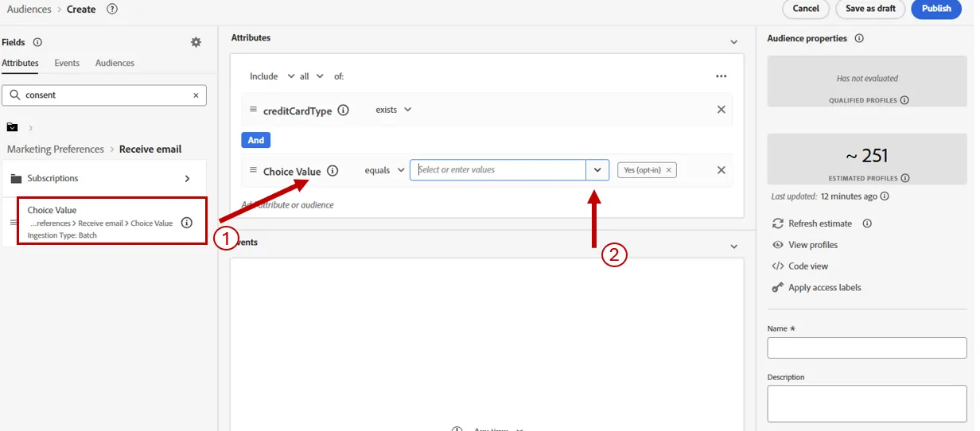Screen dimensions: 980x431
Task: Click the Publish button
Action: pos(936,9)
